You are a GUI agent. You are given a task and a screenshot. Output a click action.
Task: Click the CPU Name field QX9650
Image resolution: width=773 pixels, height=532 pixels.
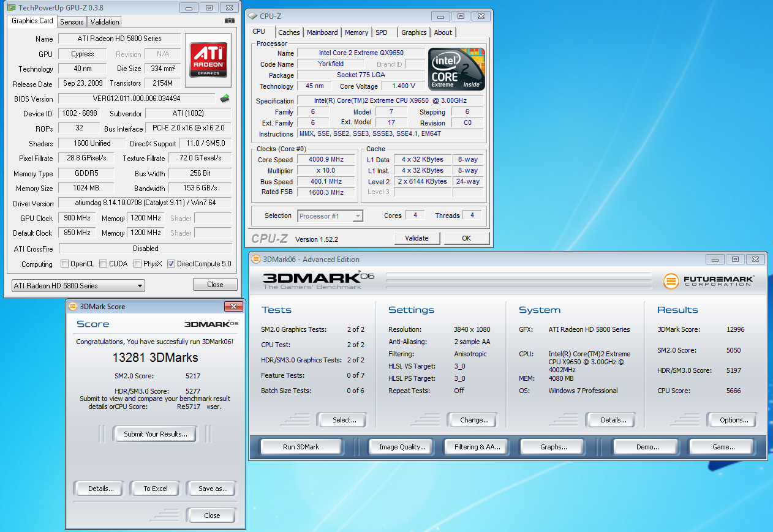361,53
